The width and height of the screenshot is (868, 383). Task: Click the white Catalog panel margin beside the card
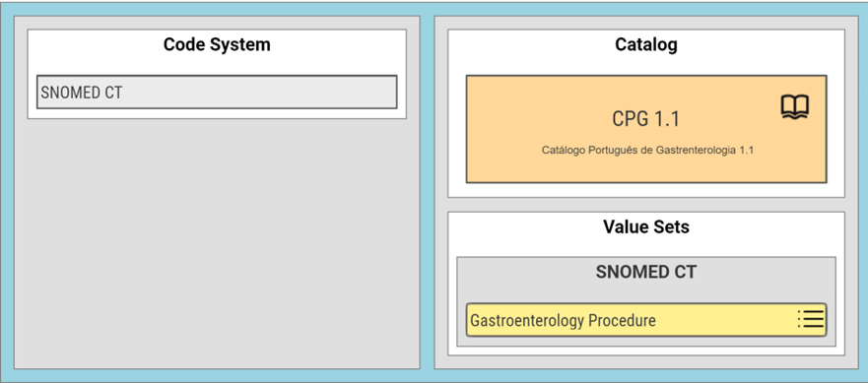click(x=457, y=129)
